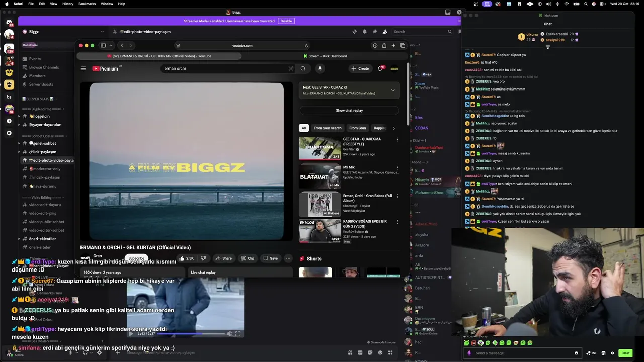Open attachment plus in Discord message bar
Screen dimensions: 644x362
(118, 353)
